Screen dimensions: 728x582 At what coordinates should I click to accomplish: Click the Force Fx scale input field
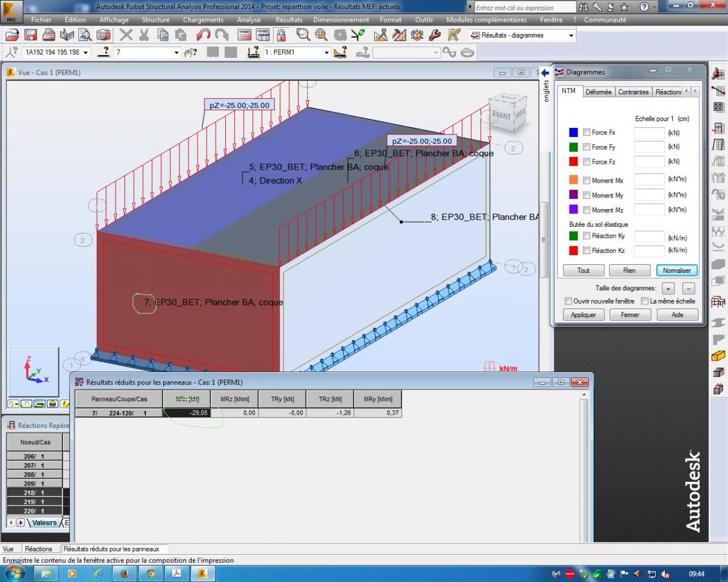click(649, 132)
